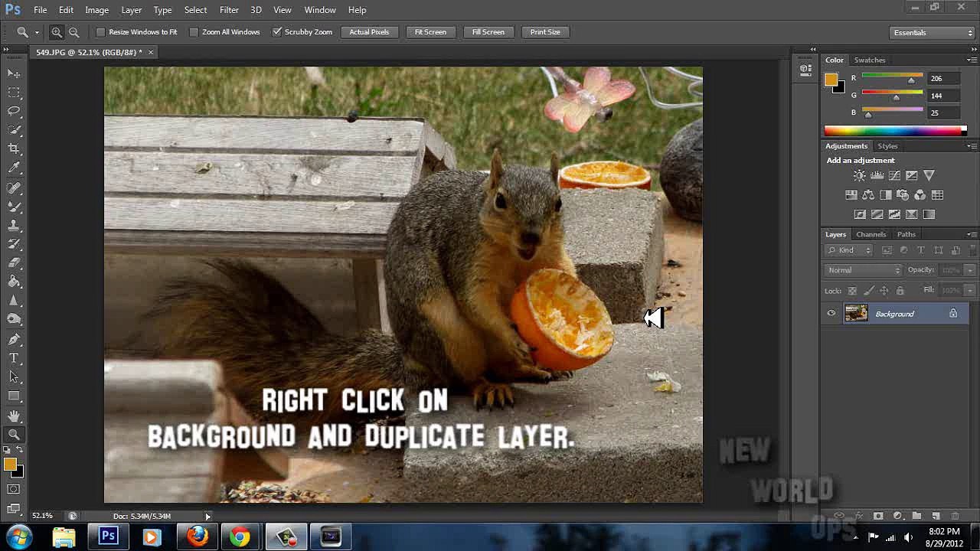Viewport: 980px width, 551px height.
Task: Open the Opacity slider arrow
Action: (x=969, y=270)
